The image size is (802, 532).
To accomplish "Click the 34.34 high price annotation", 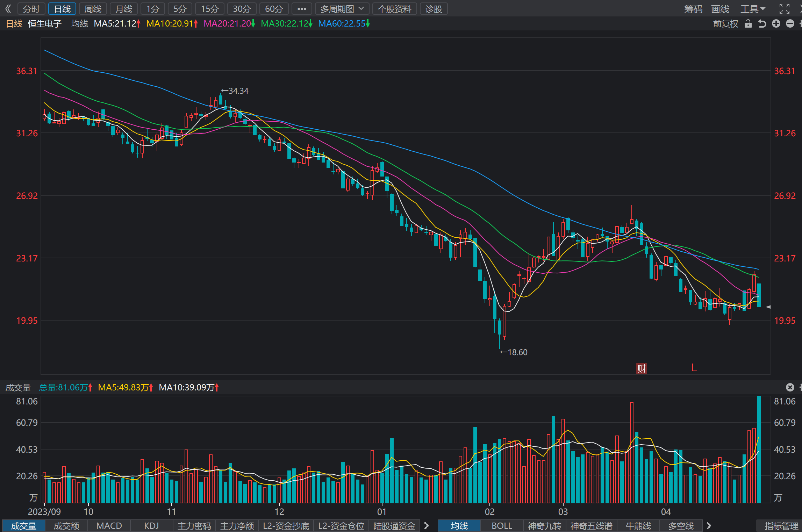I will [235, 91].
